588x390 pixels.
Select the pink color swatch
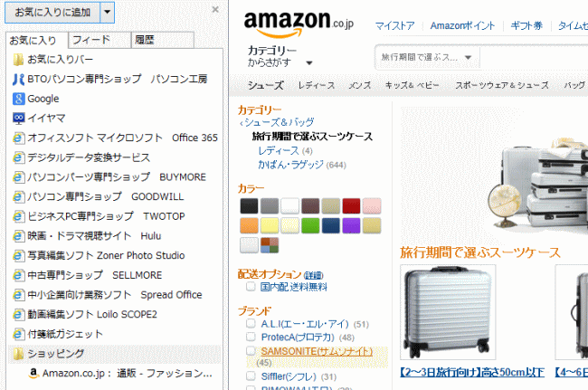coord(372,206)
